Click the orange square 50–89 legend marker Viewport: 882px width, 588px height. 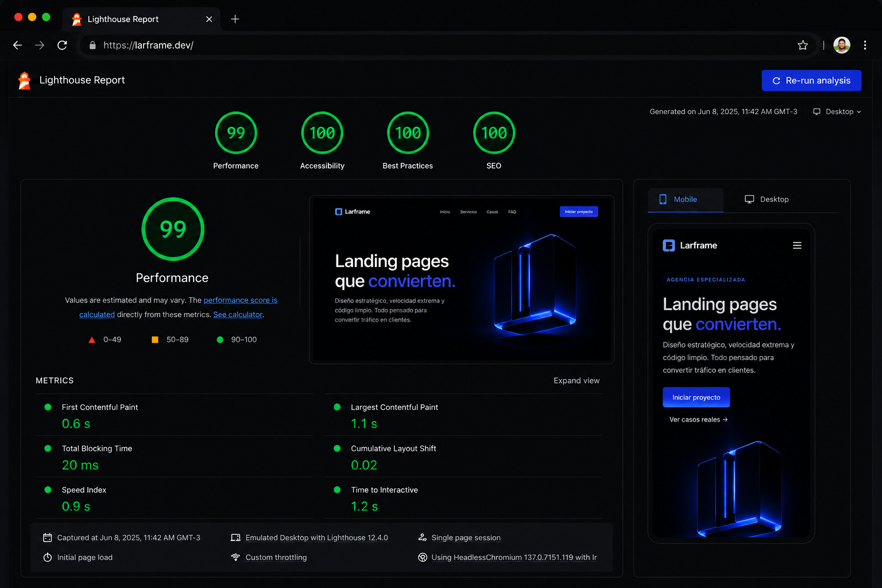pyautogui.click(x=155, y=340)
